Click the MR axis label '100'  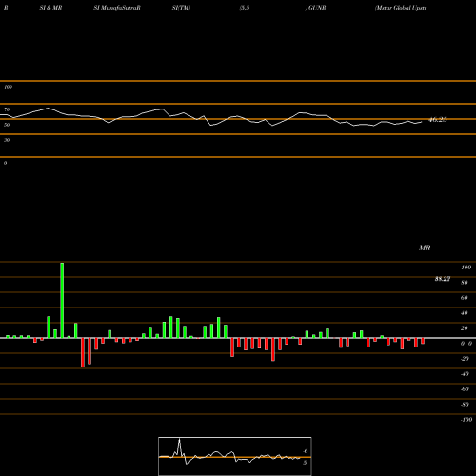click(x=466, y=268)
